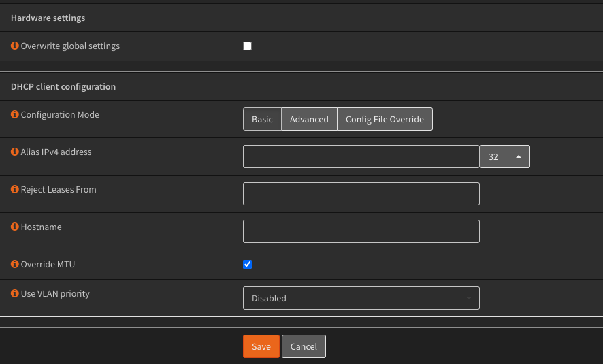Click info icon beside Overwrite global settings

[x=14, y=46]
